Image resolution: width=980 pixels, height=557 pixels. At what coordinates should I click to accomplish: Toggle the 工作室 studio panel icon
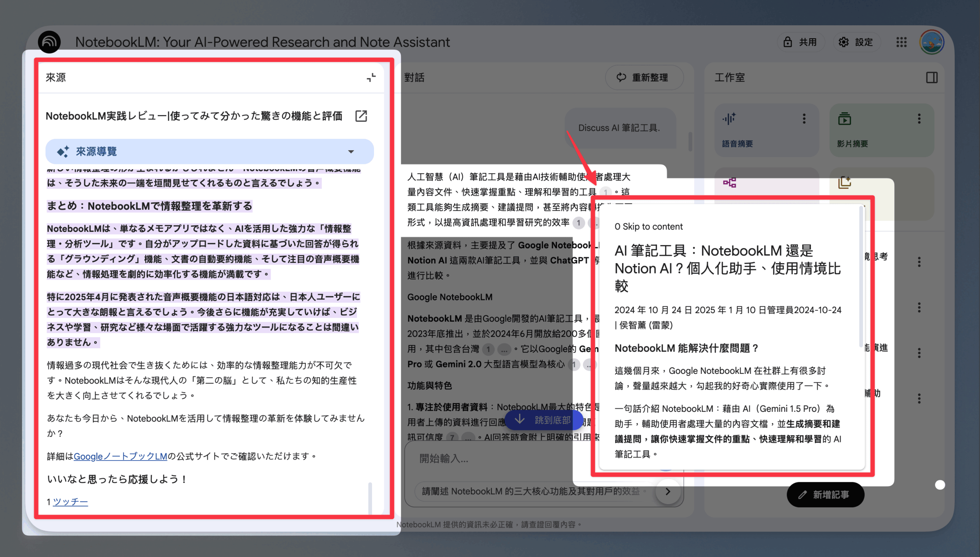(x=932, y=77)
